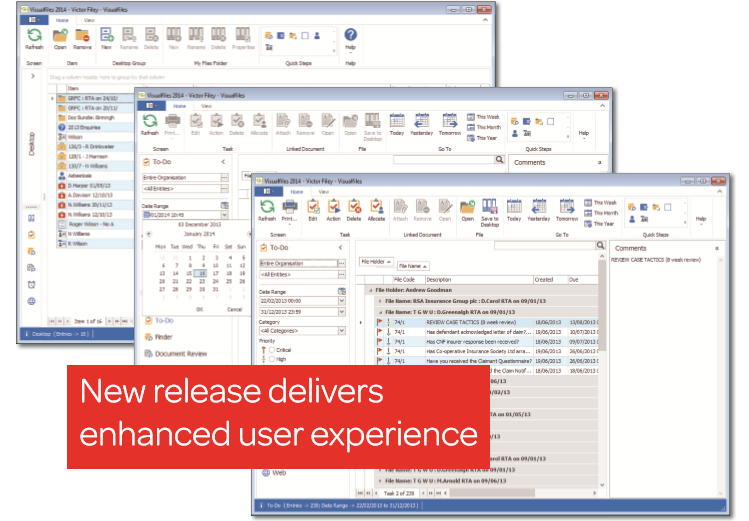
Task: Click New Desktop Group icon in back window
Action: [107, 39]
